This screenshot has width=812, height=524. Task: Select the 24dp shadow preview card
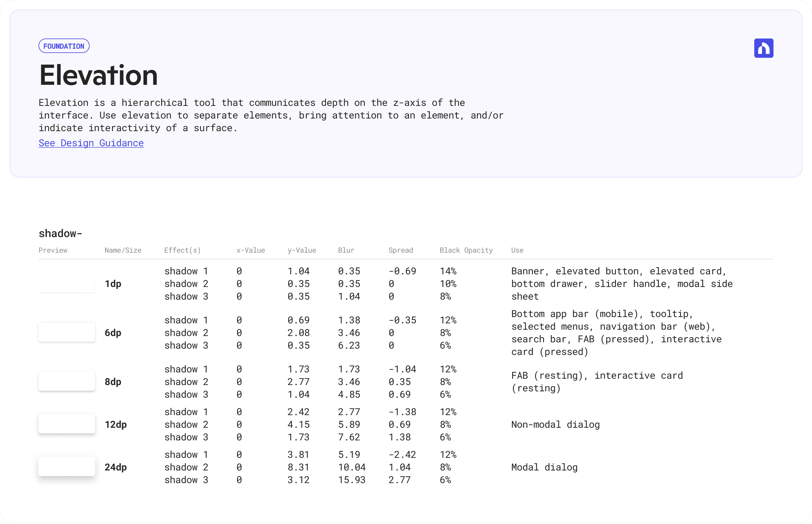pos(67,467)
